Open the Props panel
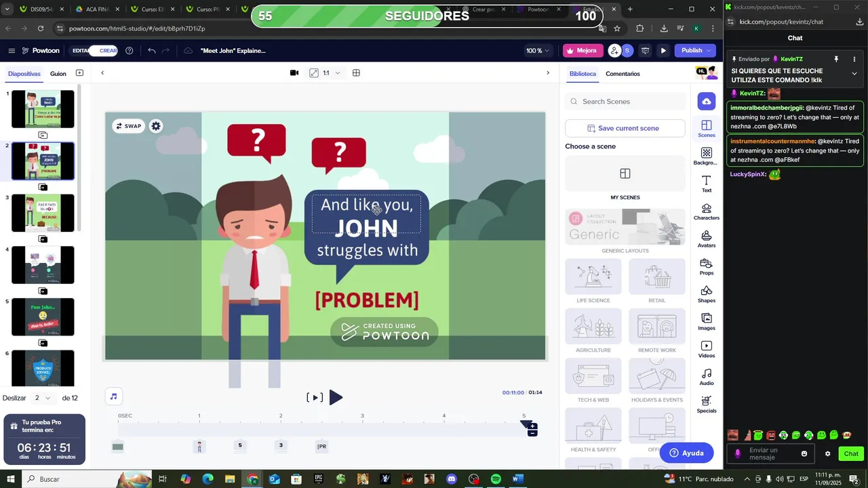The image size is (868, 488). (x=706, y=267)
